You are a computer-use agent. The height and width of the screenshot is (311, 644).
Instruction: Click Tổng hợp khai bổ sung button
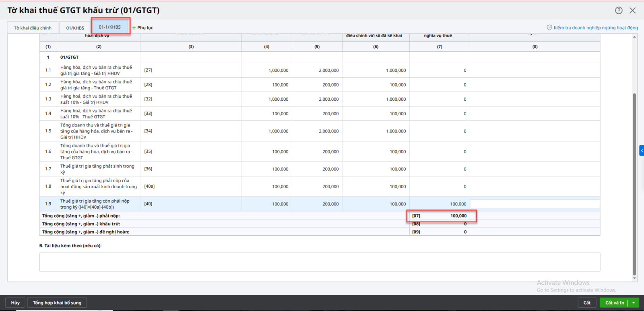pos(57,303)
